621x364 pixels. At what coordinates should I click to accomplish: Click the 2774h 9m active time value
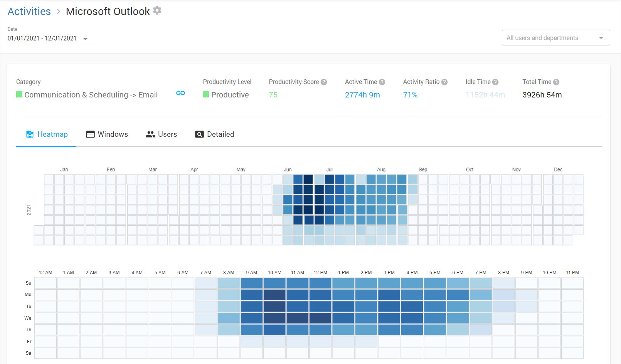click(362, 95)
